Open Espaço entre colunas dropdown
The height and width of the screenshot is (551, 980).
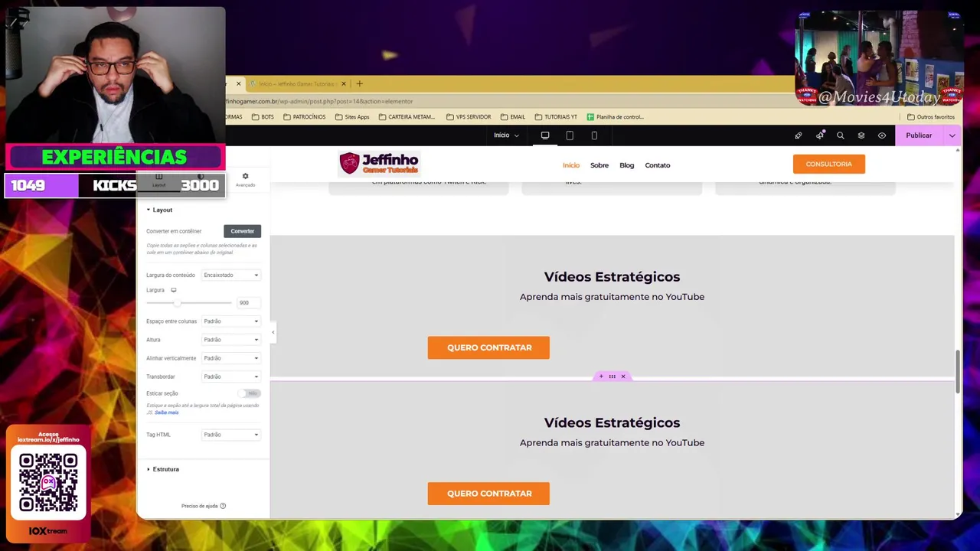[x=231, y=321]
